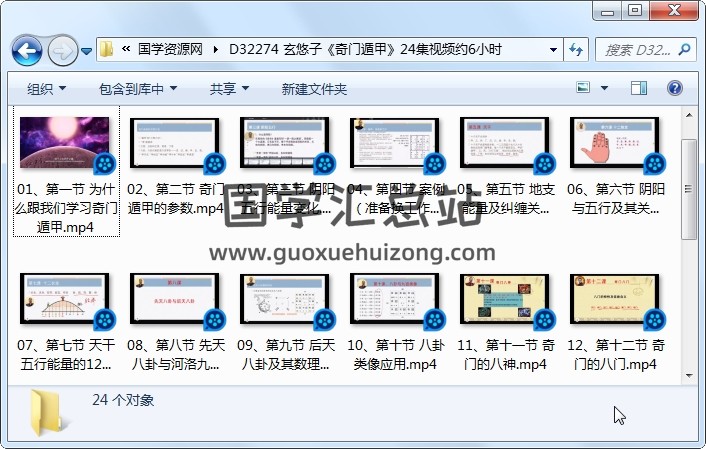
Task: Open help with the blue question icon
Action: coord(674,88)
